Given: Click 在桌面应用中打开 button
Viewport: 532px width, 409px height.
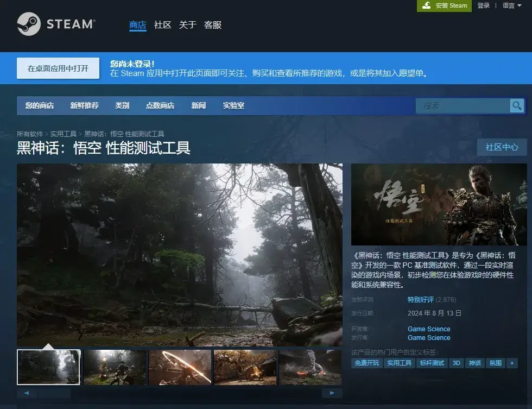Looking at the screenshot, I should click(58, 68).
